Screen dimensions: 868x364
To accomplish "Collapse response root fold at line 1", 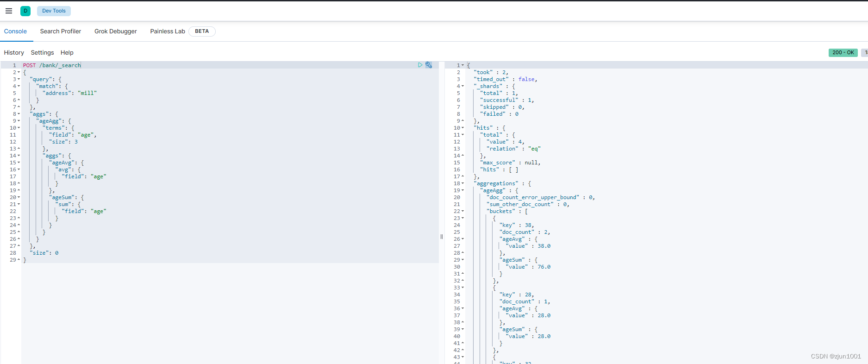I will (x=462, y=65).
